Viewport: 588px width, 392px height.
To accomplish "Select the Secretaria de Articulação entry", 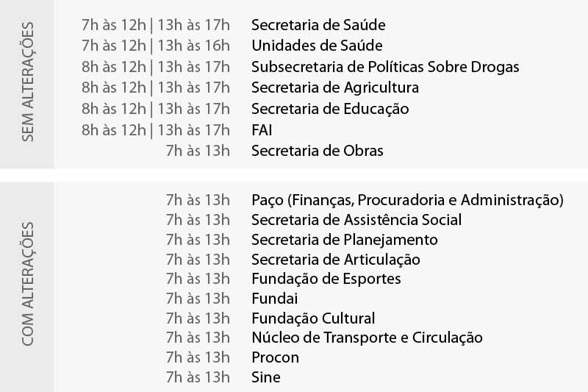I will [336, 260].
